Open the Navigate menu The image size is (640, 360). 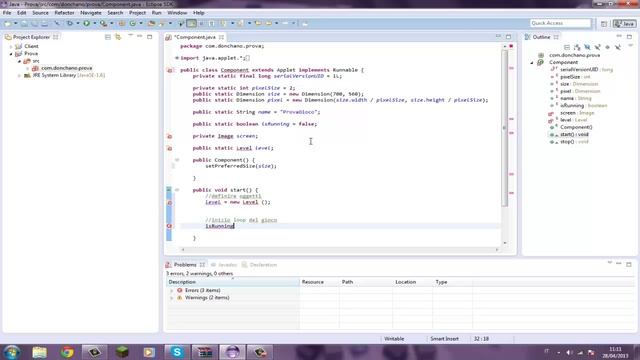point(91,13)
